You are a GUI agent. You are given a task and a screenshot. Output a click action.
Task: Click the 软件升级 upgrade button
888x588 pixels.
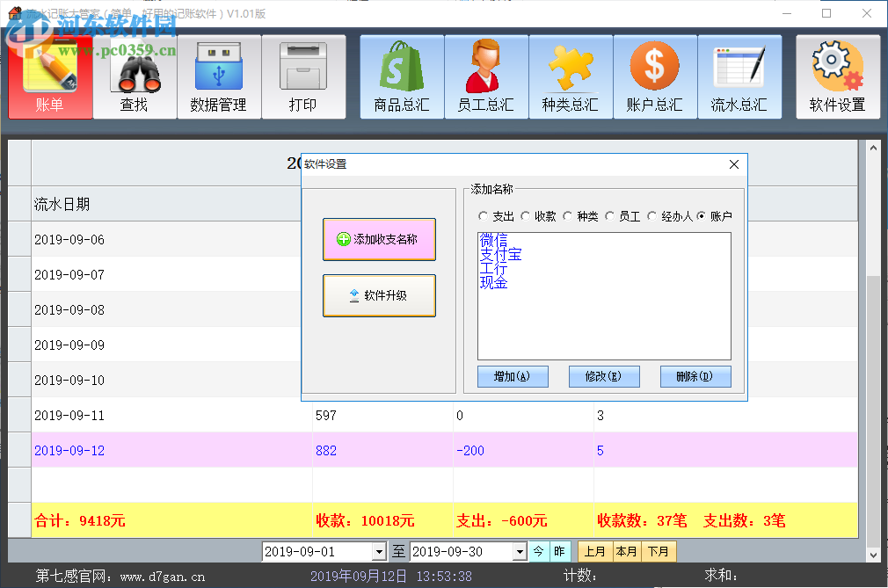pyautogui.click(x=380, y=295)
